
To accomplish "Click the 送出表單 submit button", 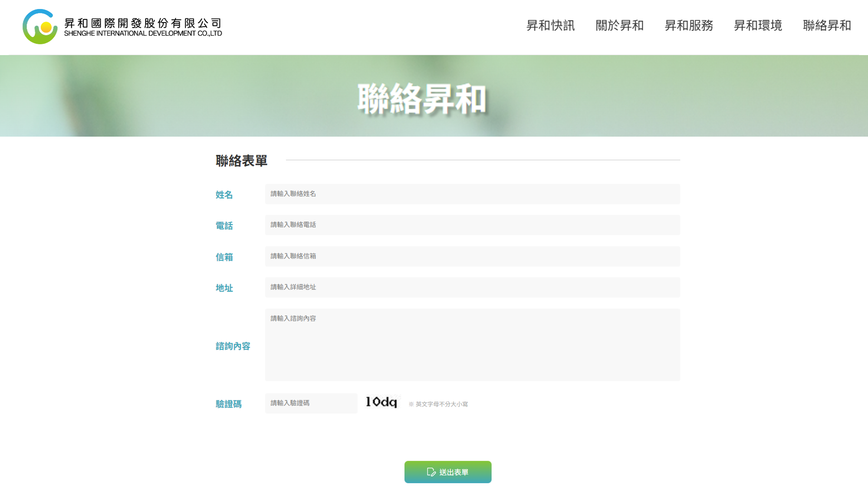I will click(x=447, y=472).
